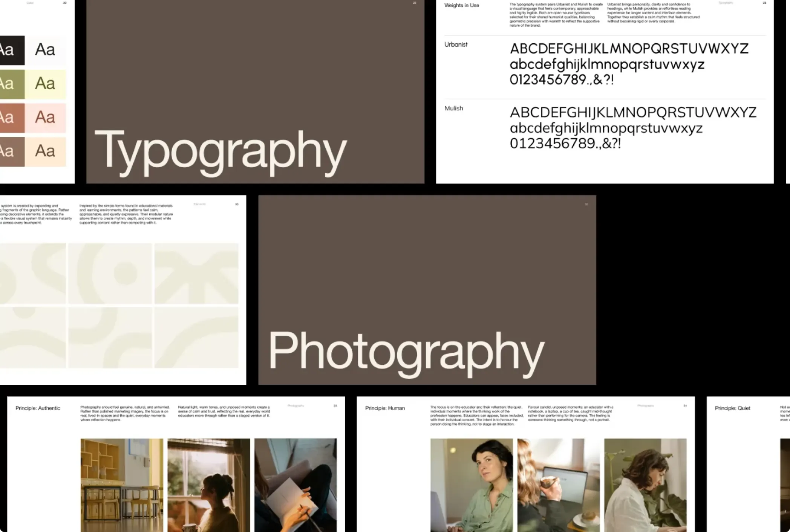Open the green shirt woman portrait
Screen dimensions: 790x532
472,485
